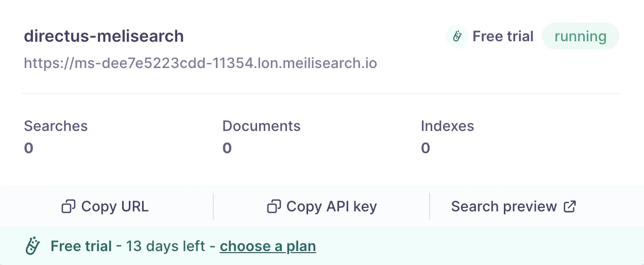Click the flask icon beside top Free trial label

pyautogui.click(x=456, y=37)
